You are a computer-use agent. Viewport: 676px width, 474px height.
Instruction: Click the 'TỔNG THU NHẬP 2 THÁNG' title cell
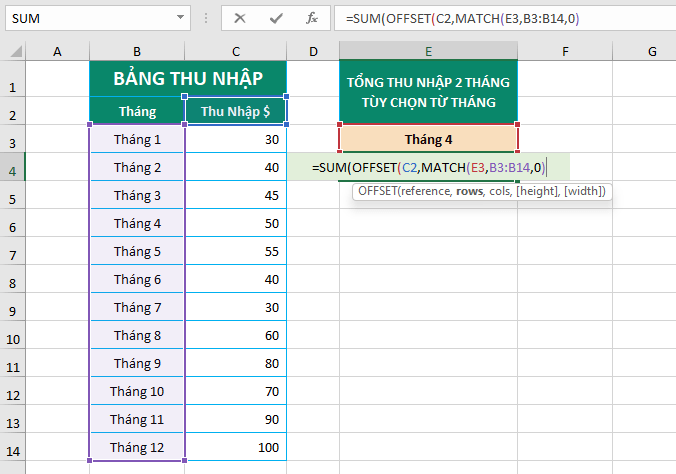click(x=429, y=92)
